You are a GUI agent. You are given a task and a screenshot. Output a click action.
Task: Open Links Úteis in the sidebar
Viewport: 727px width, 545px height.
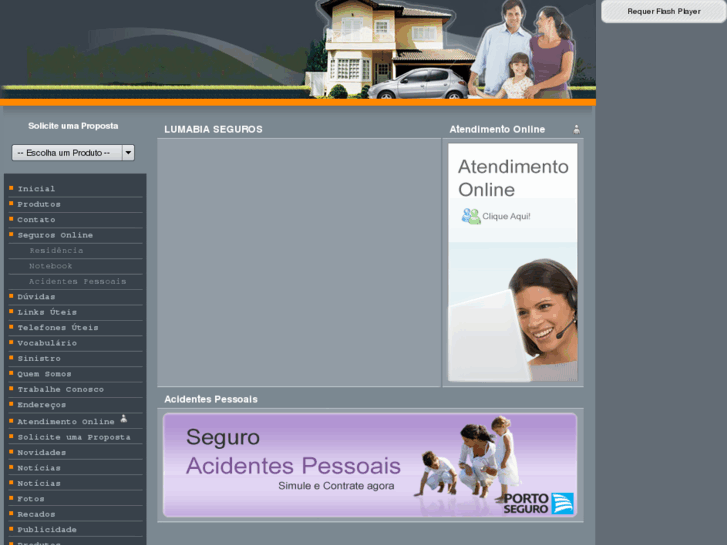coord(47,312)
